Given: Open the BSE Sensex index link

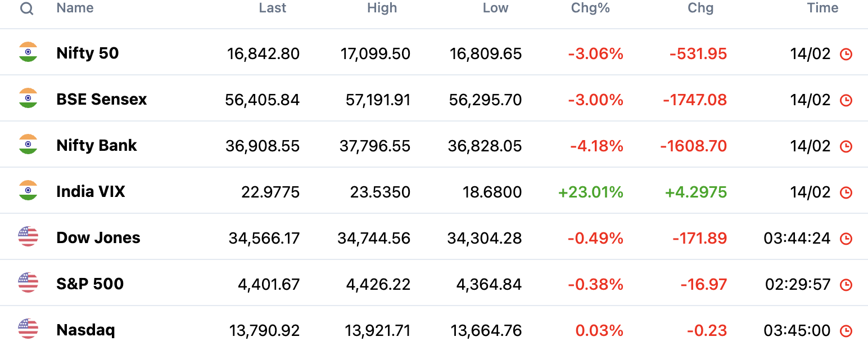Looking at the screenshot, I should tap(102, 99).
